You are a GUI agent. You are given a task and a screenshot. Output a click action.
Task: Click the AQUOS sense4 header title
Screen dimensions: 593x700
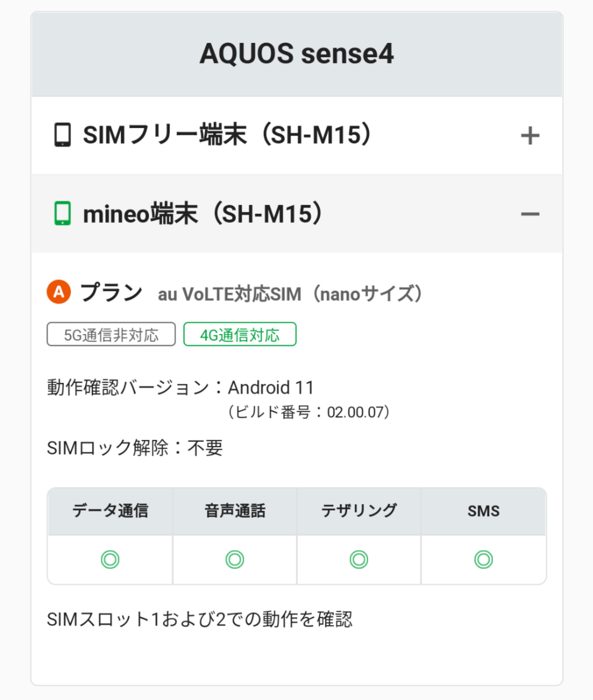pos(296,54)
